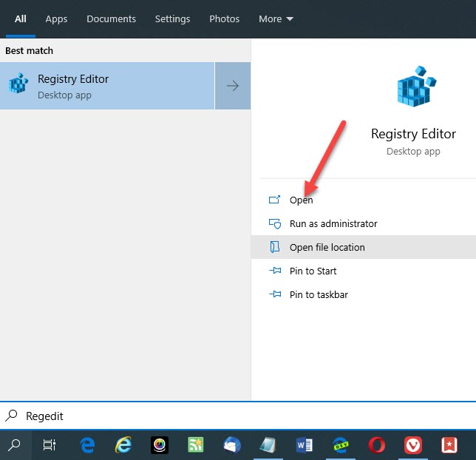Open the Thunderbird mail app on taskbar
The width and height of the screenshot is (476, 460).
coord(232,445)
